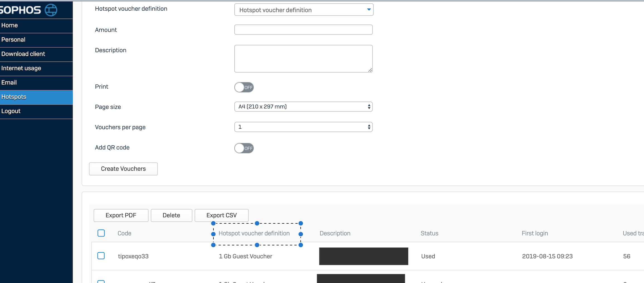Image resolution: width=644 pixels, height=283 pixels.
Task: Select Email in the sidebar
Action: [9, 82]
